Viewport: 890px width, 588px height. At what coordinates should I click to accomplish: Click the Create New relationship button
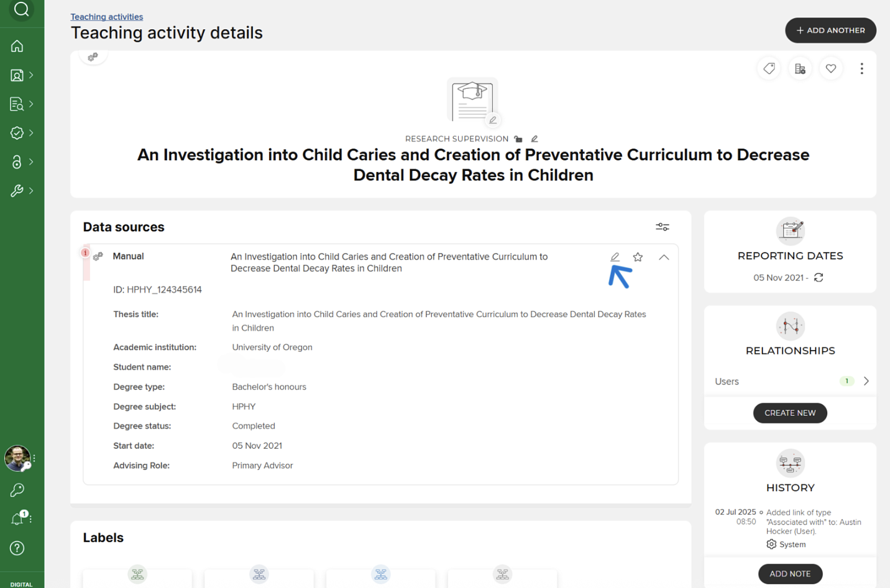790,413
